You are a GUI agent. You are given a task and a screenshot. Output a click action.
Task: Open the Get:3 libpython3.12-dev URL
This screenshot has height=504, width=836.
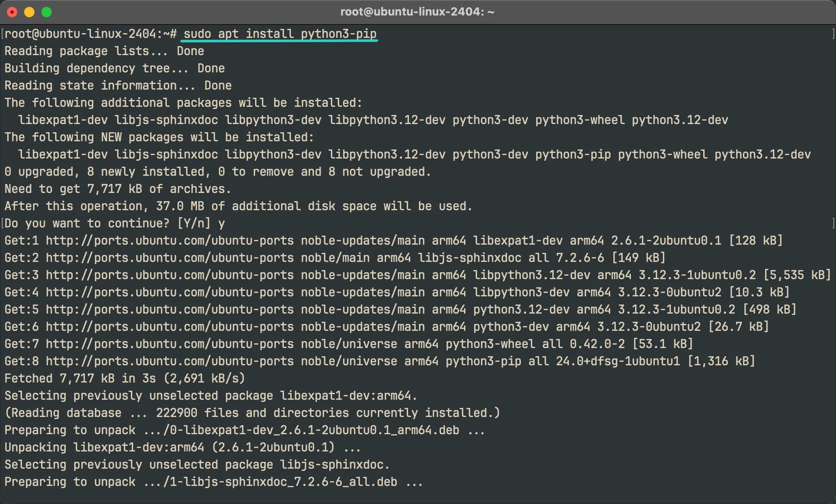(169, 275)
